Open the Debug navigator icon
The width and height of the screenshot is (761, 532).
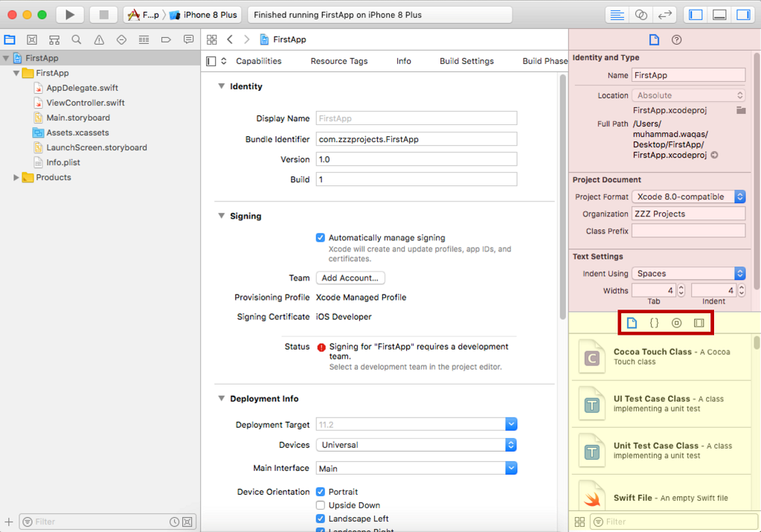tap(144, 39)
